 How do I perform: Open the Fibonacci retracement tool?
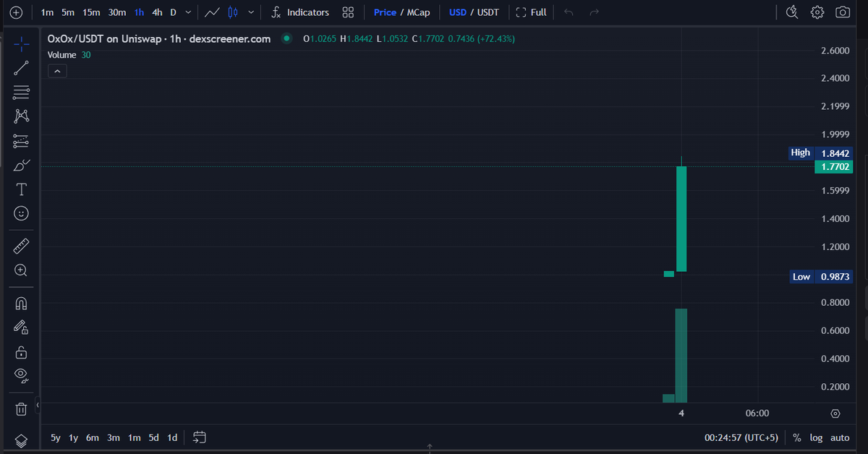tap(22, 92)
